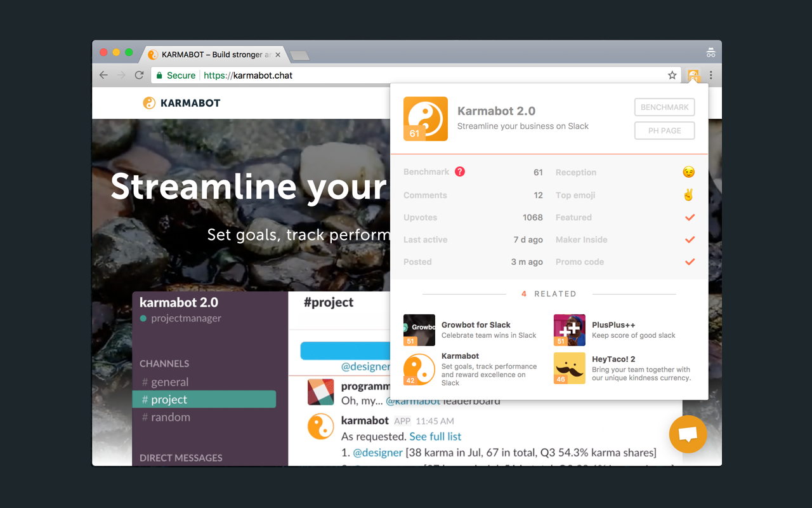
Task: Click the BENCHMARK button
Action: click(665, 107)
